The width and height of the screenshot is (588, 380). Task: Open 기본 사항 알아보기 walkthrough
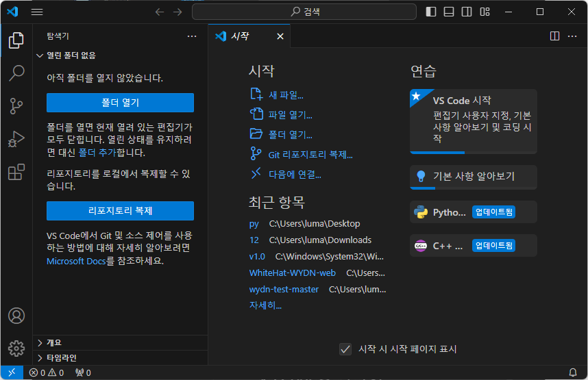coord(474,177)
